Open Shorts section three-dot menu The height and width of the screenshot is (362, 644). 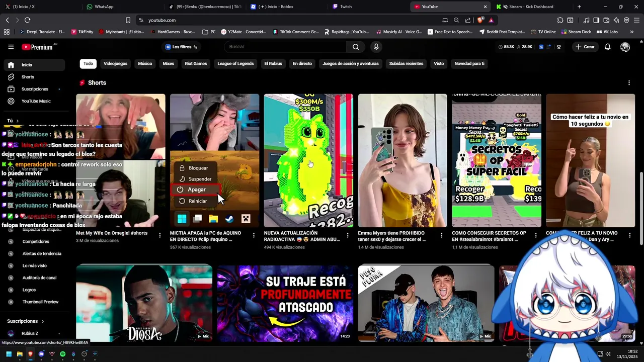point(629,83)
